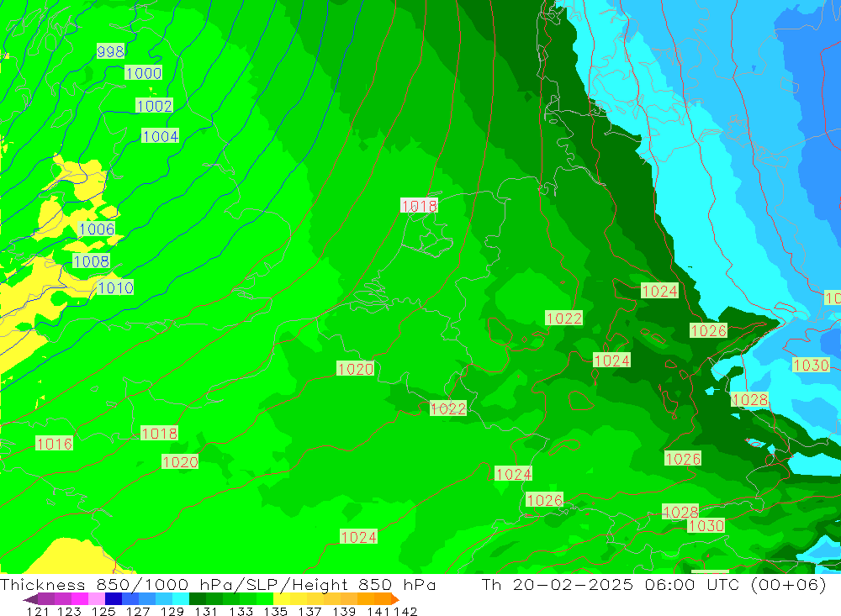Click the 1018 label with white background

419,205
